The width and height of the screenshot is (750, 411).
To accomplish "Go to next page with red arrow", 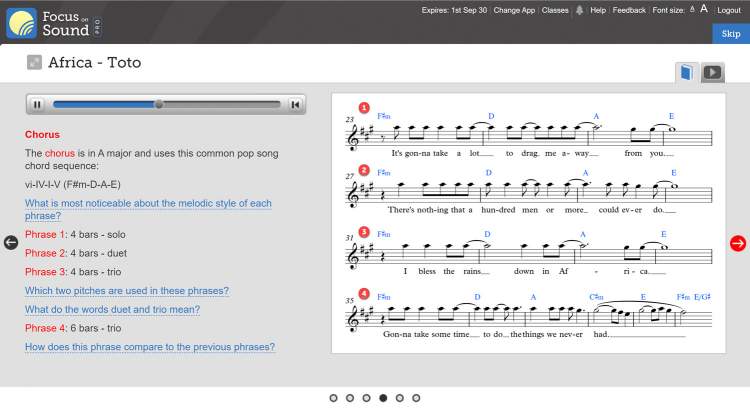I will tap(738, 243).
